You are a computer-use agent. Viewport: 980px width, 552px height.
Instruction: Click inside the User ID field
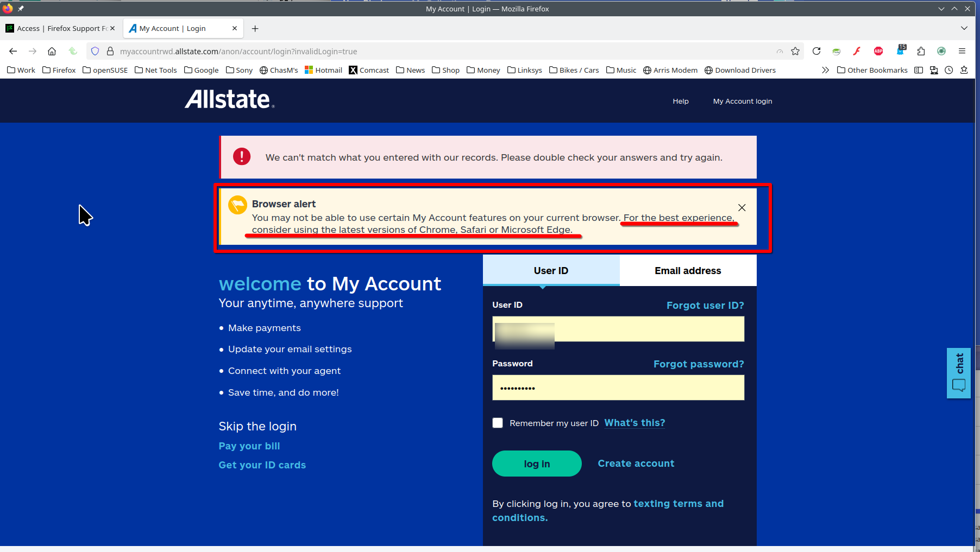pyautogui.click(x=618, y=329)
